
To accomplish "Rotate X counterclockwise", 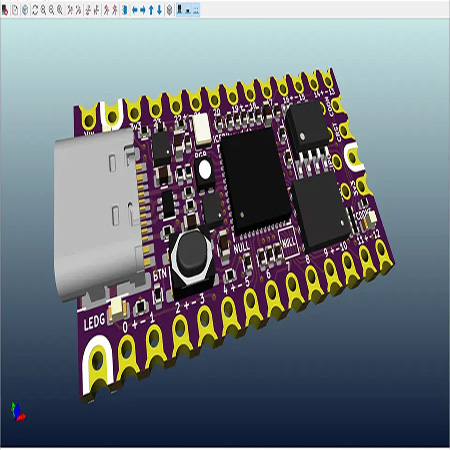I will (x=78, y=10).
